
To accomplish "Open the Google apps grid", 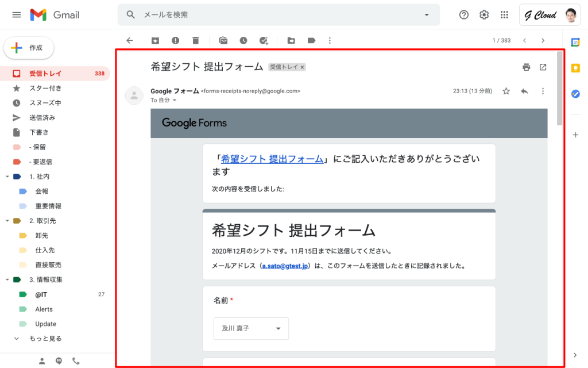I will 504,15.
